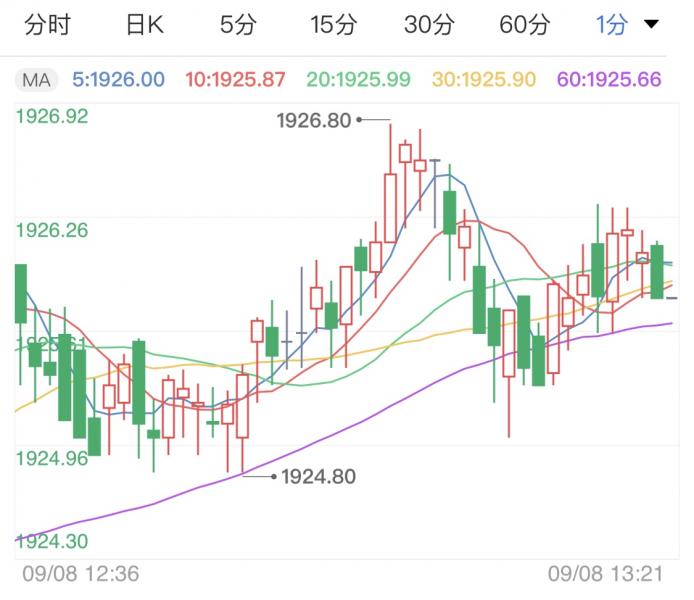Choose the 15分 interval tab
This screenshot has height=600, width=694.
(333, 26)
